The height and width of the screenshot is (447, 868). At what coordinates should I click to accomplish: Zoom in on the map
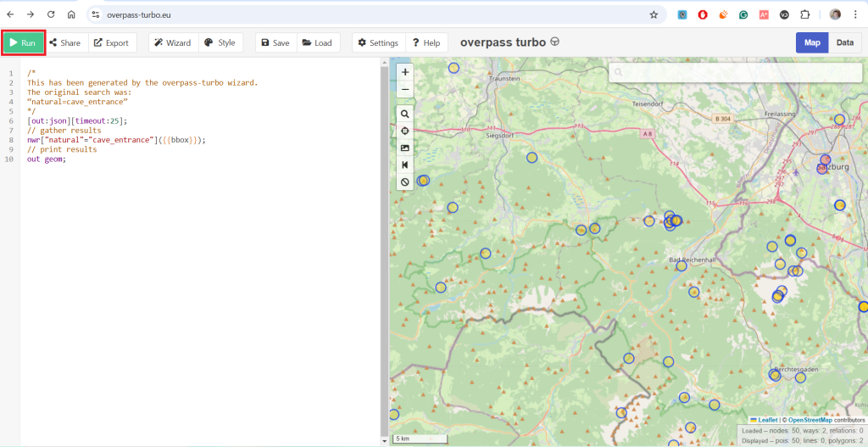404,72
